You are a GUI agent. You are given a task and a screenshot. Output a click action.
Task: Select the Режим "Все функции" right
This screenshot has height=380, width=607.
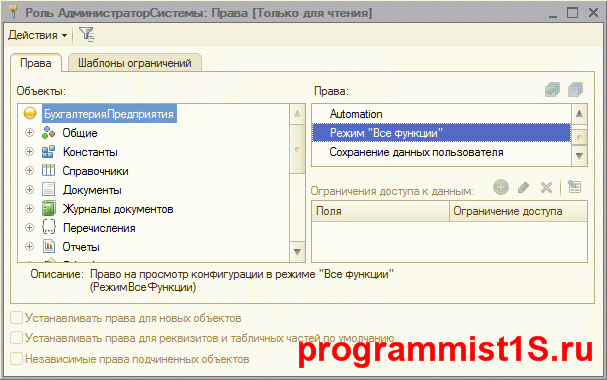click(x=441, y=133)
